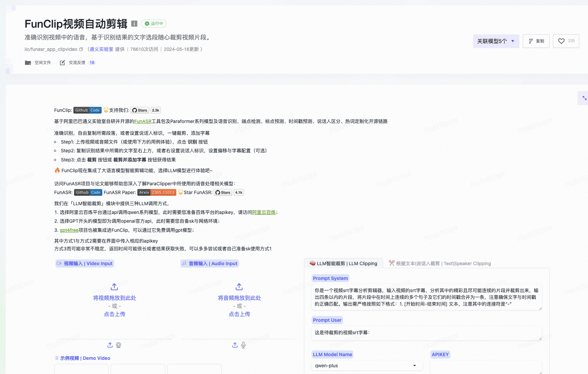Switch to Text\Speaker Clipping tab
The height and width of the screenshot is (374, 588).
click(440, 263)
